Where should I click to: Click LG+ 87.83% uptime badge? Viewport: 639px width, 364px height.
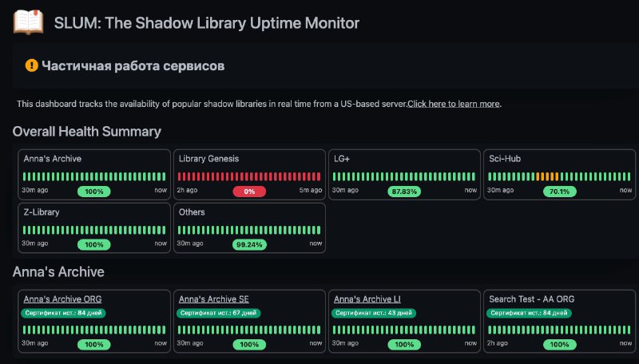(404, 192)
